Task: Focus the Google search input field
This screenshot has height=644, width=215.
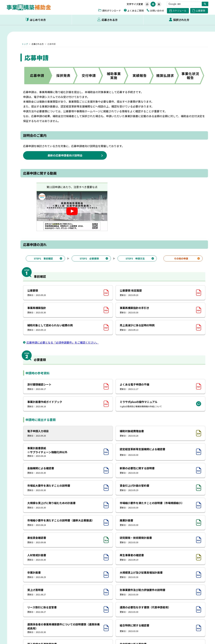Action: coord(184,4)
